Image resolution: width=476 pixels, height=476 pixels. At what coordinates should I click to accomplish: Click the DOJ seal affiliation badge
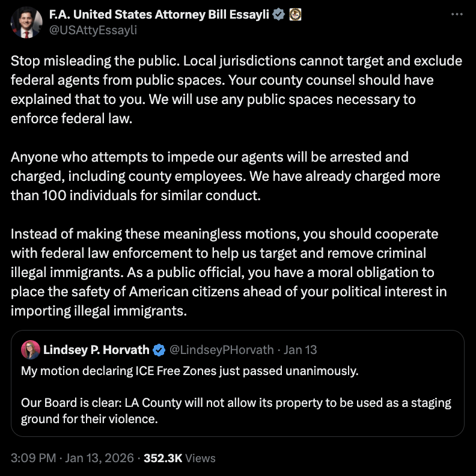coord(295,14)
